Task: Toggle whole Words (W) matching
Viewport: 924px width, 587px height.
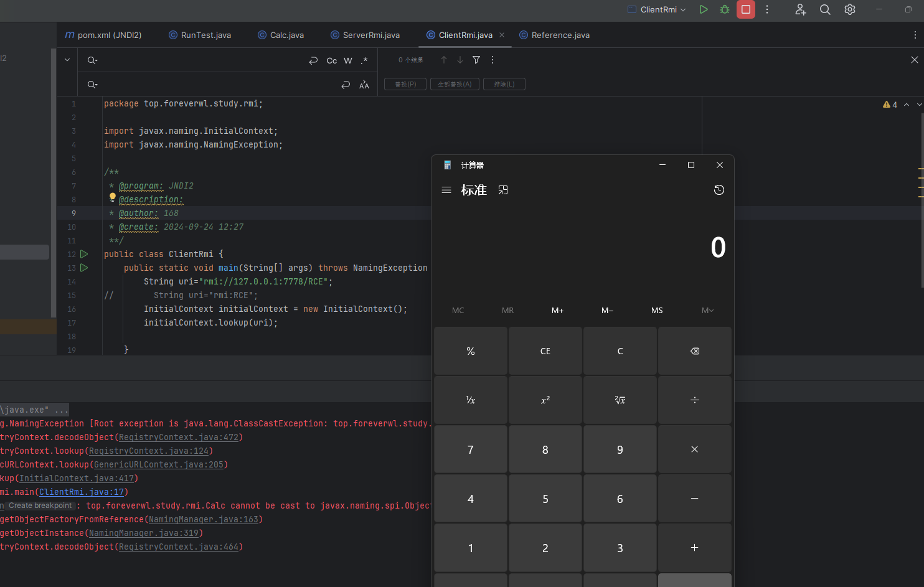Action: 348,60
